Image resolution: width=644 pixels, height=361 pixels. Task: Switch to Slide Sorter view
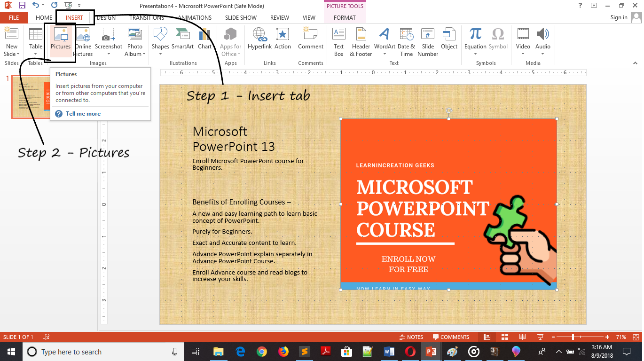[505, 337]
